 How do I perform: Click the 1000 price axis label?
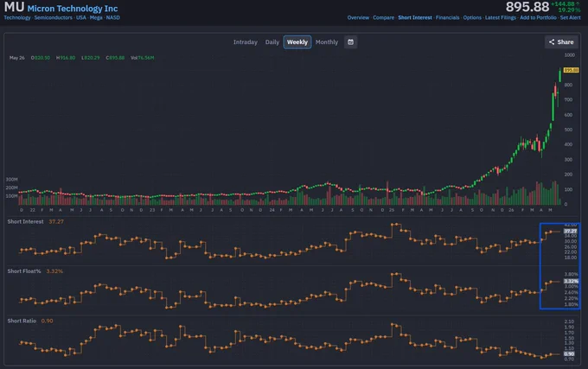569,55
